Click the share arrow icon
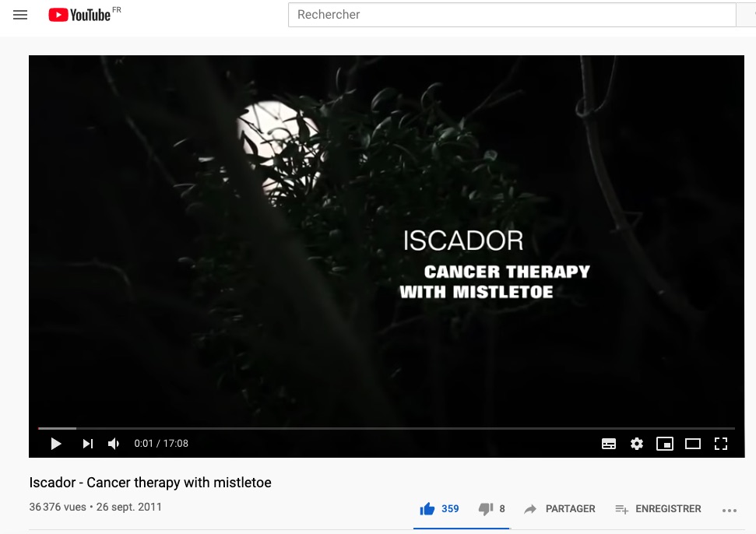Viewport: 756px width, 534px height. click(530, 509)
